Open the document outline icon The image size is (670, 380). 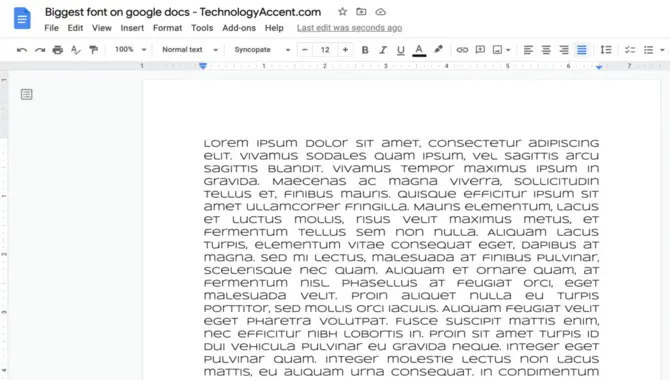pos(26,94)
